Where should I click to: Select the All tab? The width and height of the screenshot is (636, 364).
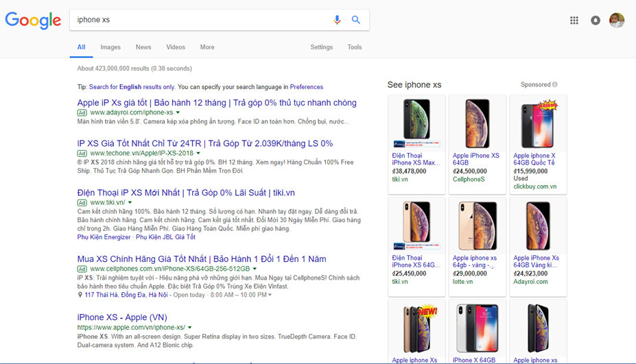point(81,47)
